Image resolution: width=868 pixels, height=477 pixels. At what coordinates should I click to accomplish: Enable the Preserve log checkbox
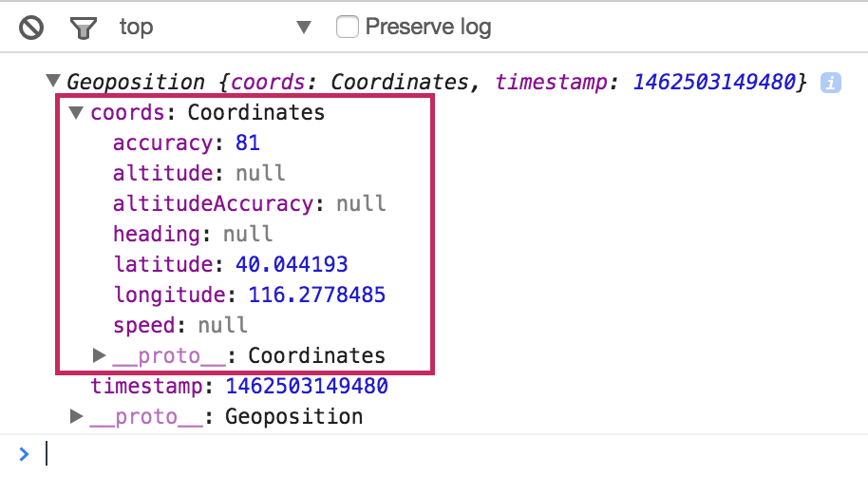click(349, 27)
